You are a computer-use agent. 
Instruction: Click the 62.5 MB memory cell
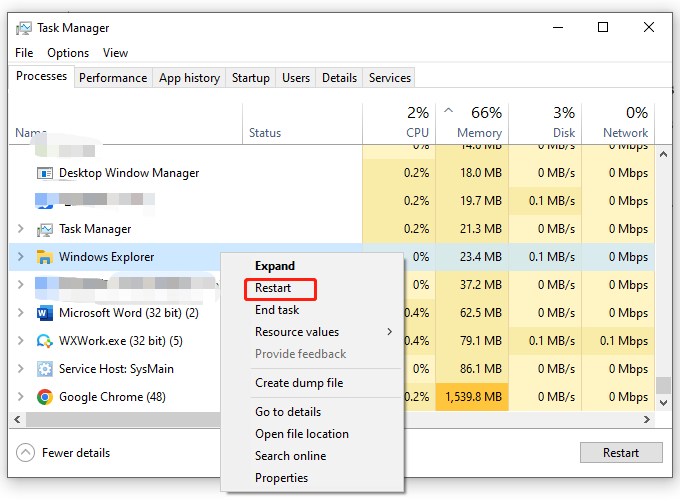pos(472,313)
